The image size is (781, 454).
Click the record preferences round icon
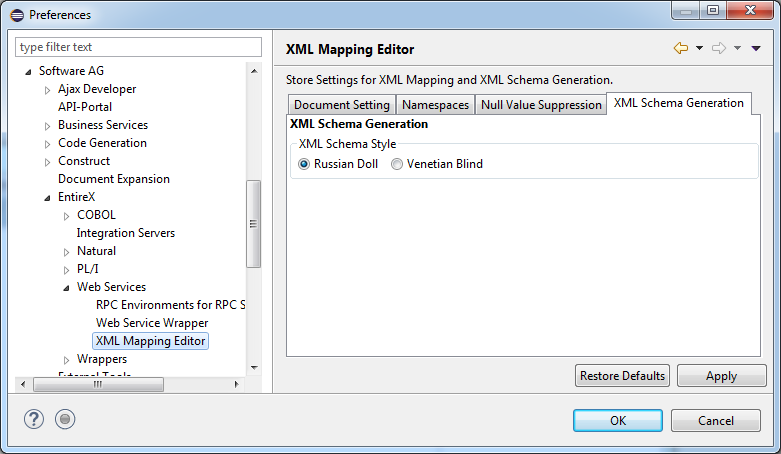(x=65, y=420)
